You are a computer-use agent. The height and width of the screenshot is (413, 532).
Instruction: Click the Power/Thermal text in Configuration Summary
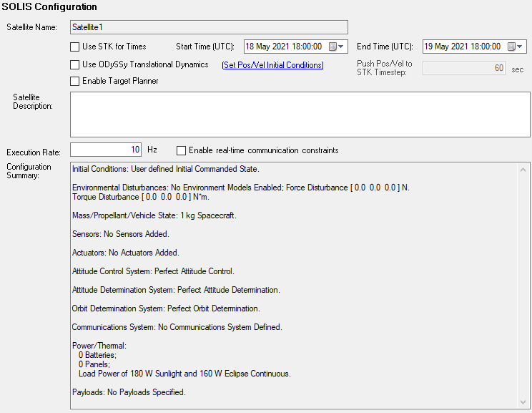coord(99,346)
